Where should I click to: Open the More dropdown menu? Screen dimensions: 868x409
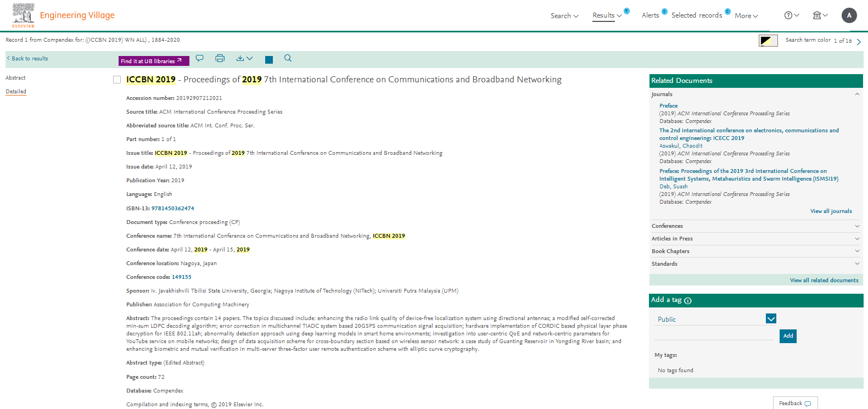pyautogui.click(x=746, y=16)
